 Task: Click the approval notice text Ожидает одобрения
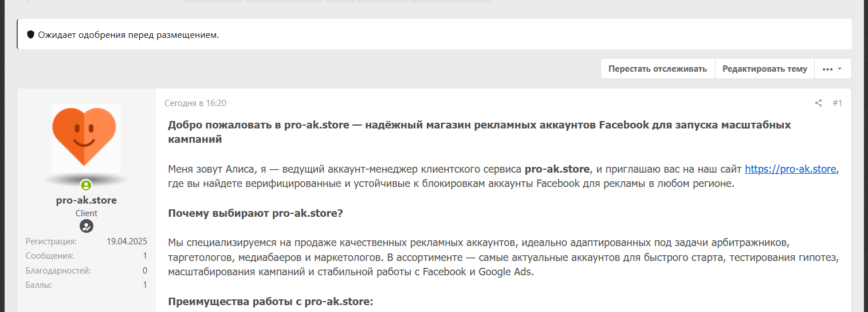click(128, 35)
